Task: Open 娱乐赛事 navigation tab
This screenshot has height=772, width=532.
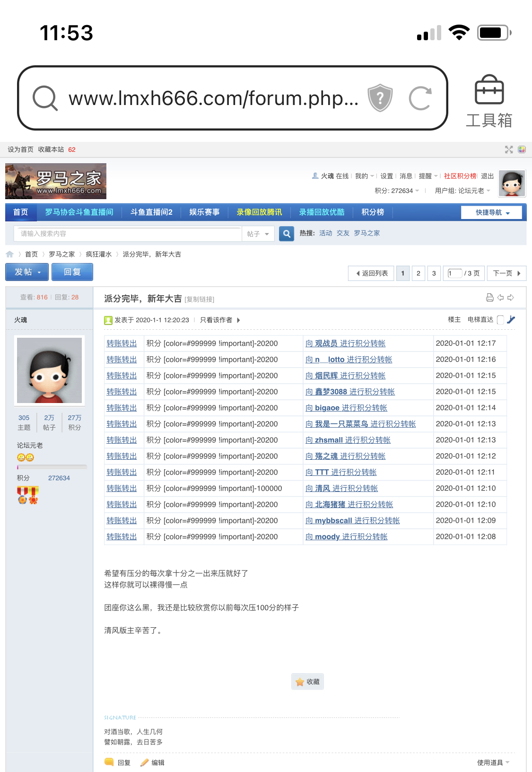Action: pyautogui.click(x=204, y=212)
